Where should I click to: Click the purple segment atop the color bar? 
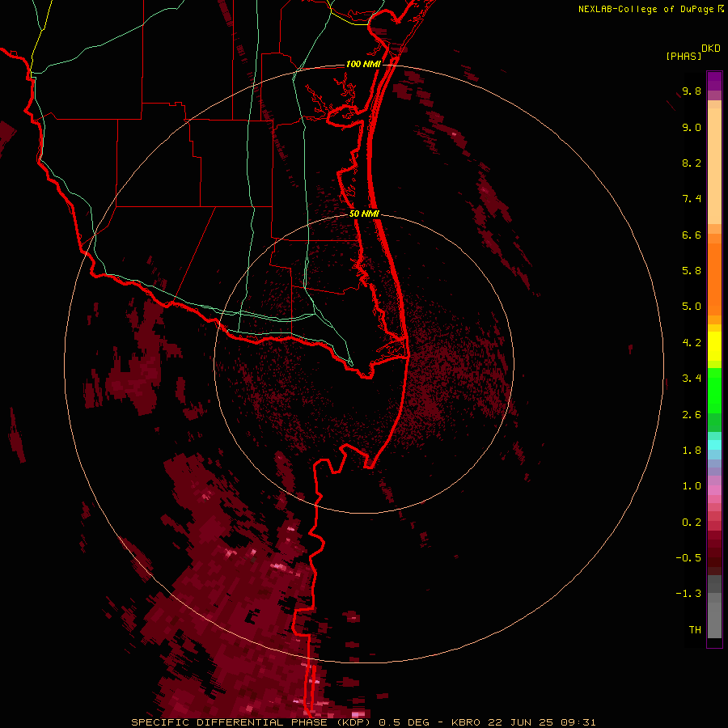(714, 81)
